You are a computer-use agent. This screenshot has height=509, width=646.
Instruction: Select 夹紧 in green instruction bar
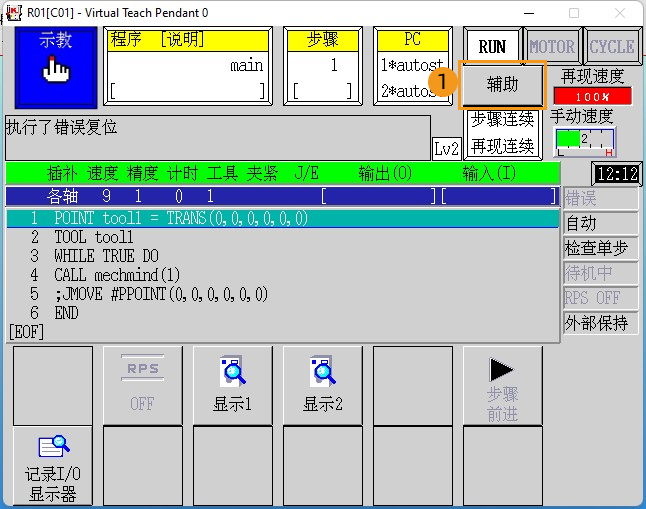[x=262, y=173]
